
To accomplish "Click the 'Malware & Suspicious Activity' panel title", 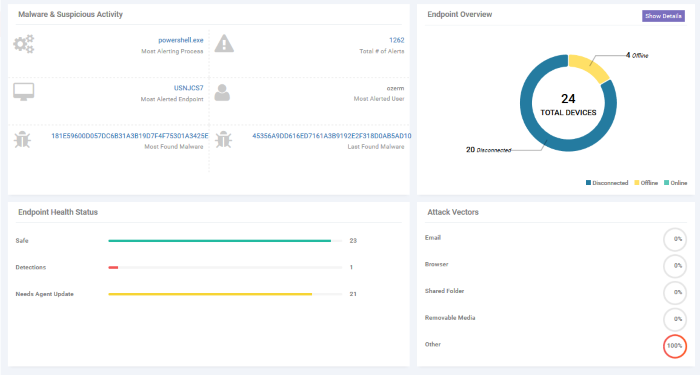I will tap(70, 14).
